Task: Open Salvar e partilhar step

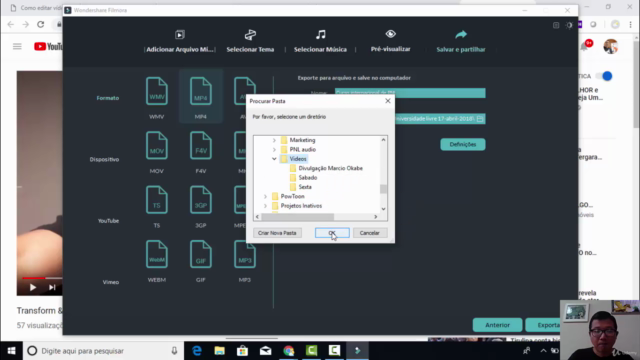Action: point(461,41)
